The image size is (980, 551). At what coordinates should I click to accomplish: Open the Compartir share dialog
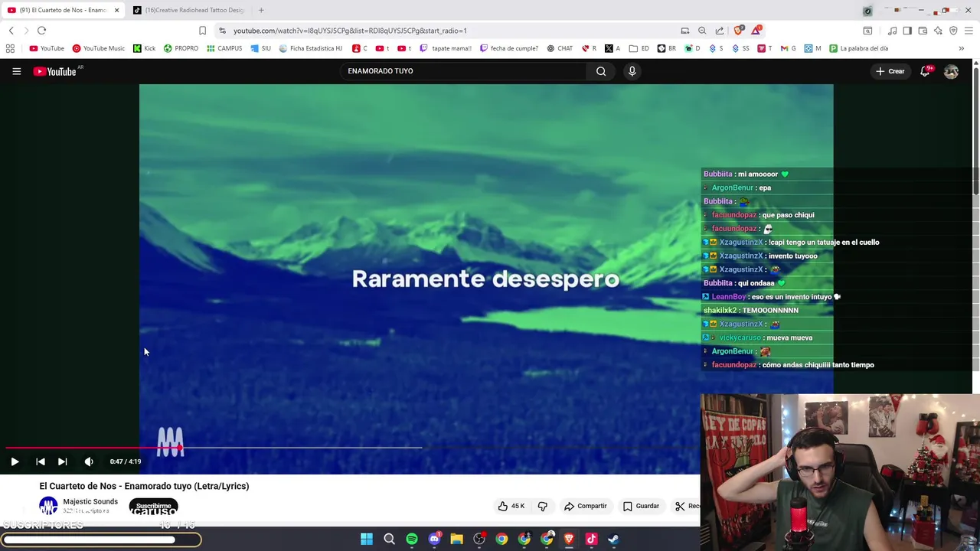(x=586, y=506)
